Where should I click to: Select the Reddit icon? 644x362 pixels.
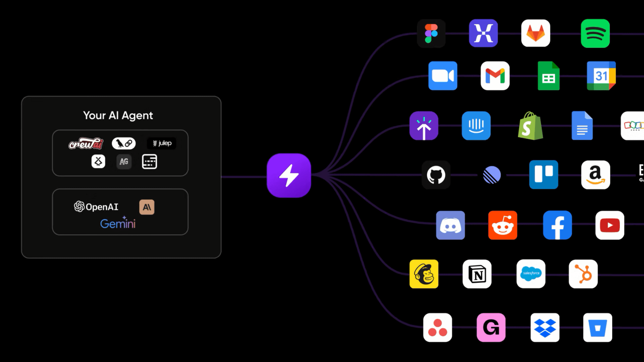(503, 225)
